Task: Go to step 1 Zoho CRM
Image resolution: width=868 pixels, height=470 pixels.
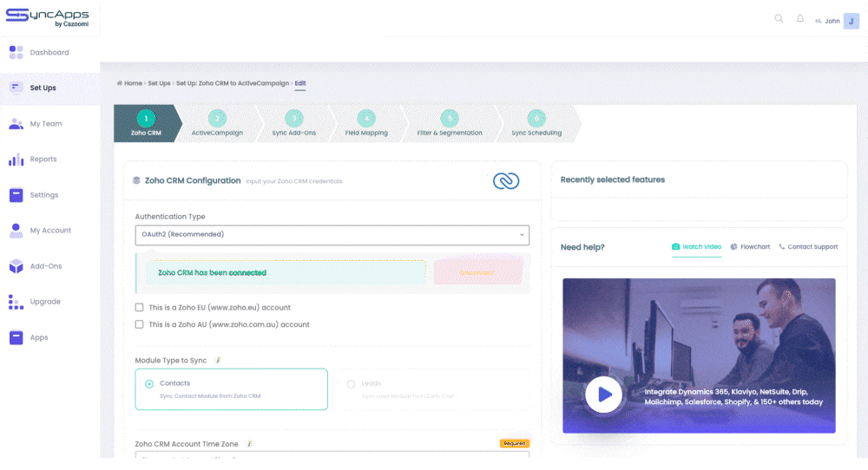Action: pyautogui.click(x=146, y=124)
